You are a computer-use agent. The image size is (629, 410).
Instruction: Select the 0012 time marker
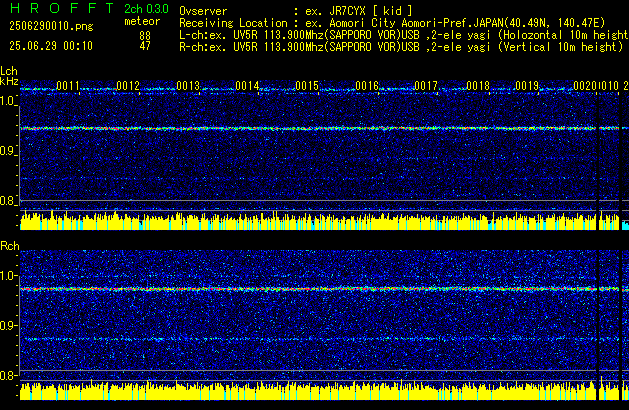tap(128, 86)
